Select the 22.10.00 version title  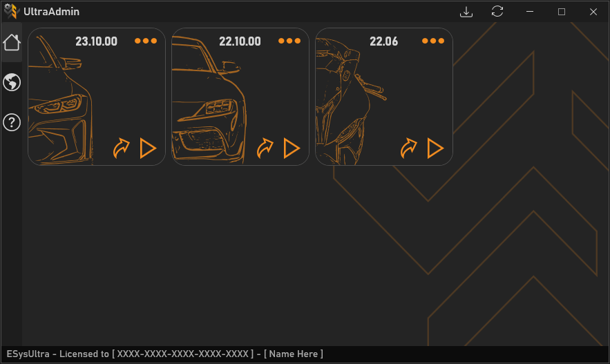240,41
